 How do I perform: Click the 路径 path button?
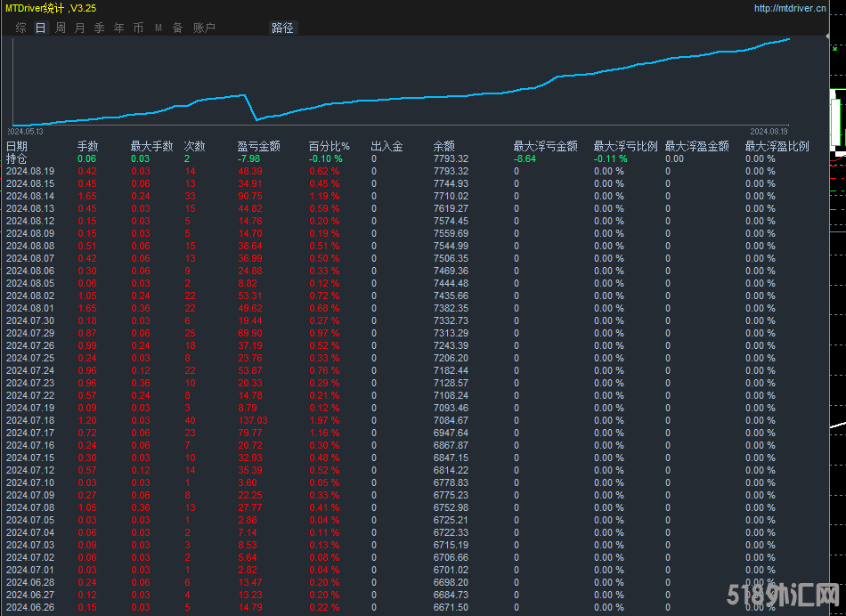(282, 28)
